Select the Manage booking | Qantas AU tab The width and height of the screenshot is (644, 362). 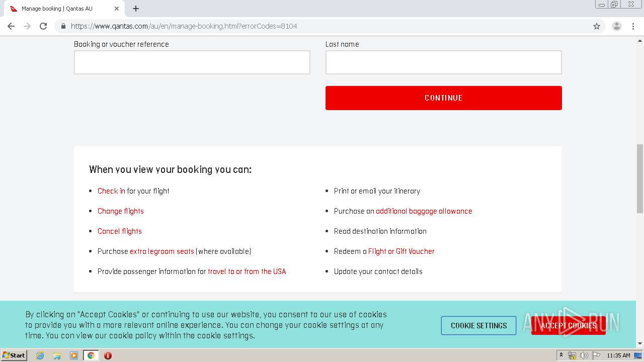64,9
